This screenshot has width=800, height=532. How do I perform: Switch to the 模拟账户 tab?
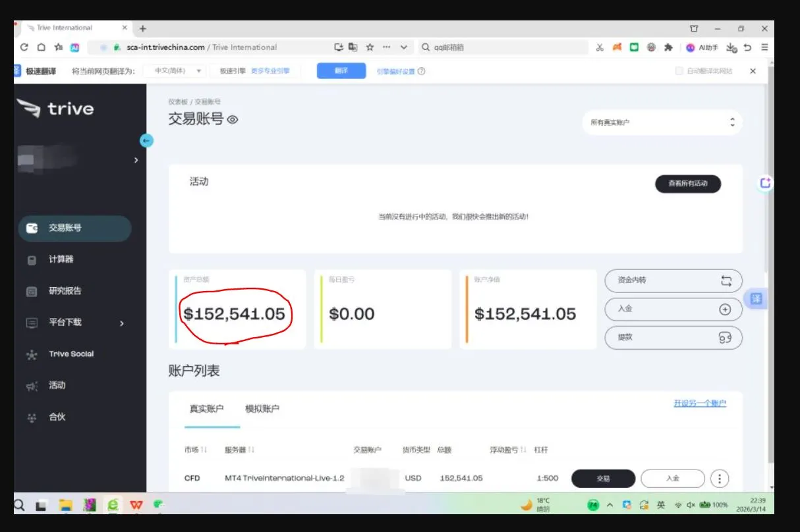click(262, 409)
